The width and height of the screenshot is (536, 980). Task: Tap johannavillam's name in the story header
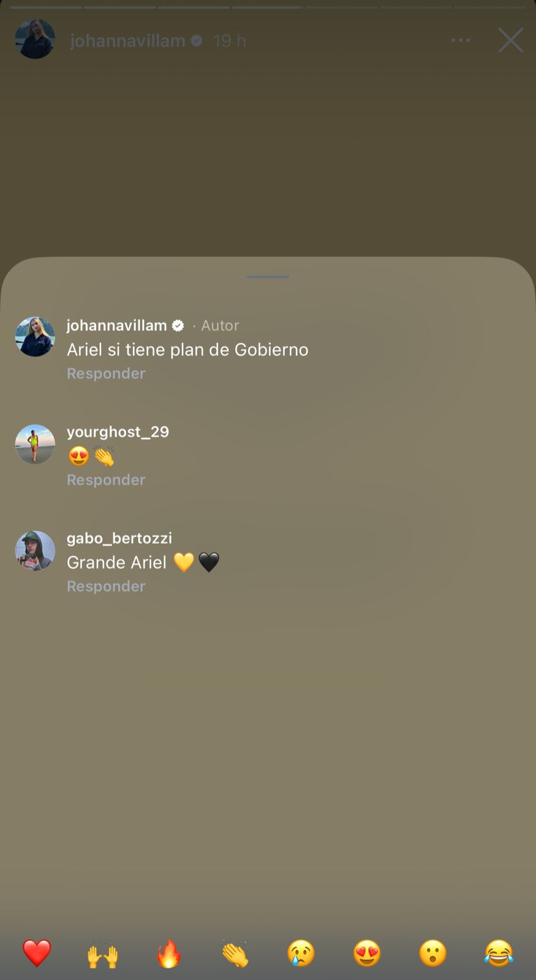point(128,40)
